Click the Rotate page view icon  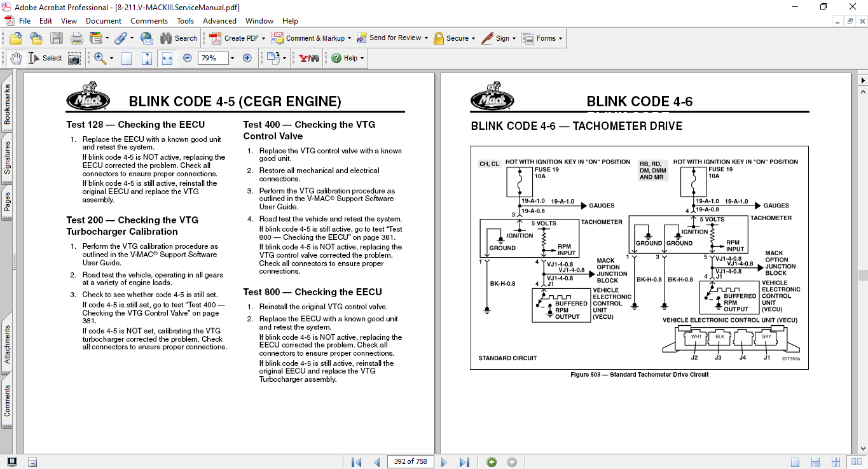[x=273, y=58]
